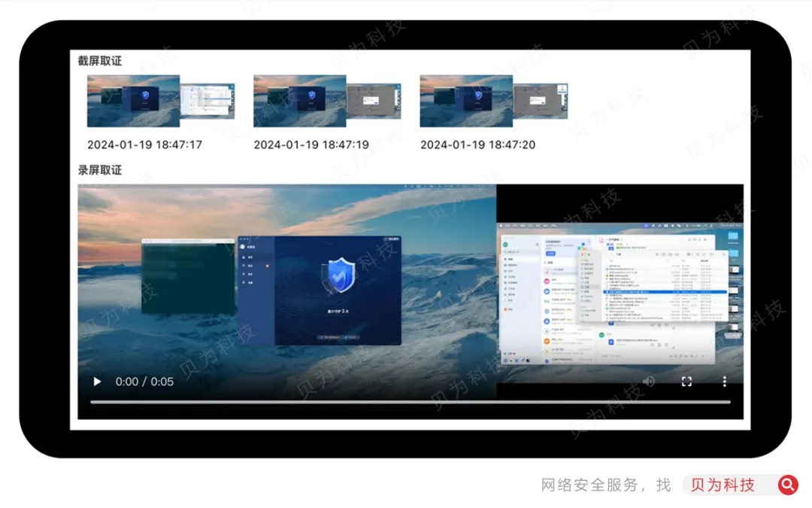This screenshot has width=812, height=508.
Task: Open the screenshot thumbnail captured at 18:47:19
Action: click(x=327, y=101)
